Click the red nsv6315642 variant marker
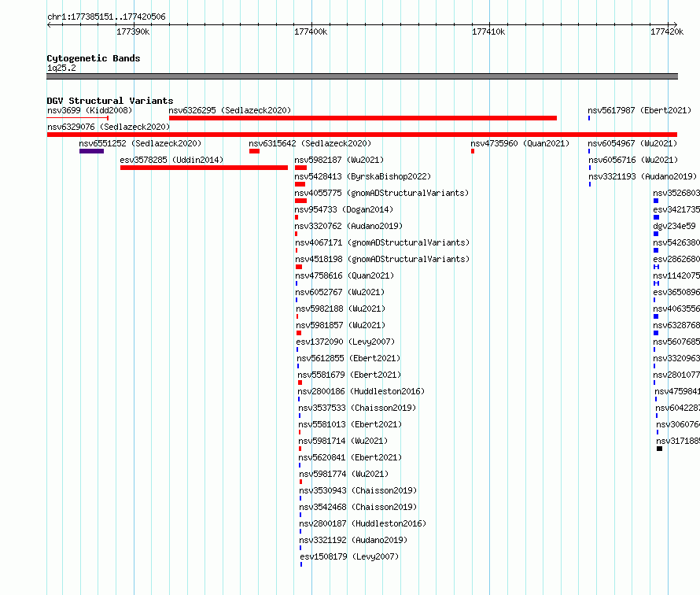700x595 pixels. click(x=255, y=151)
